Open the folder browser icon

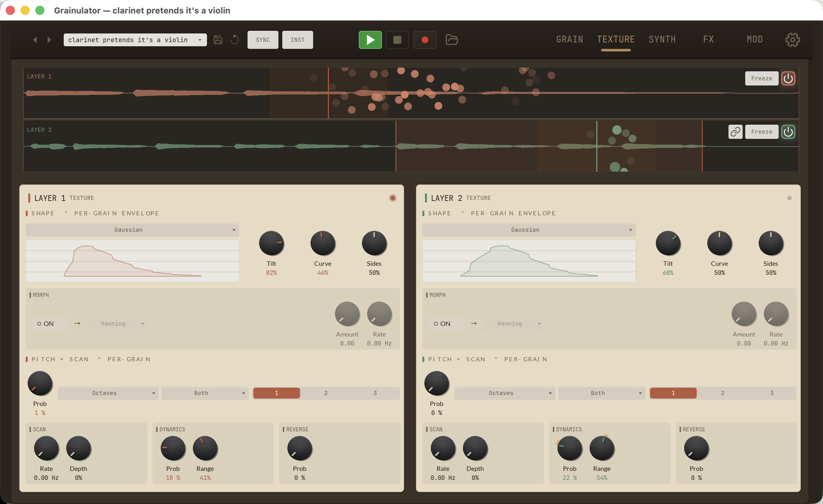click(452, 40)
